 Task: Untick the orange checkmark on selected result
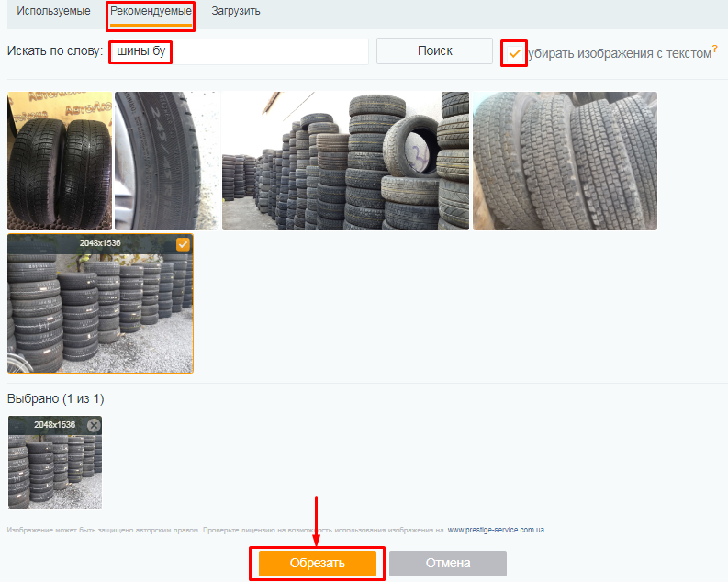pyautogui.click(x=183, y=244)
